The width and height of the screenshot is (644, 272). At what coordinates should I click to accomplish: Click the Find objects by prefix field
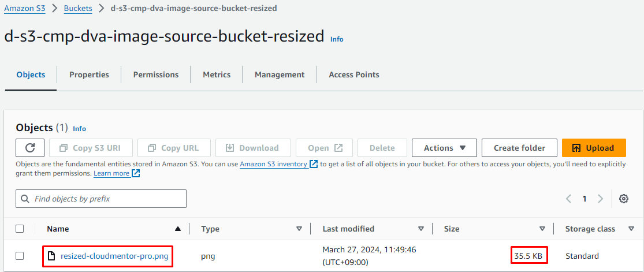(101, 199)
